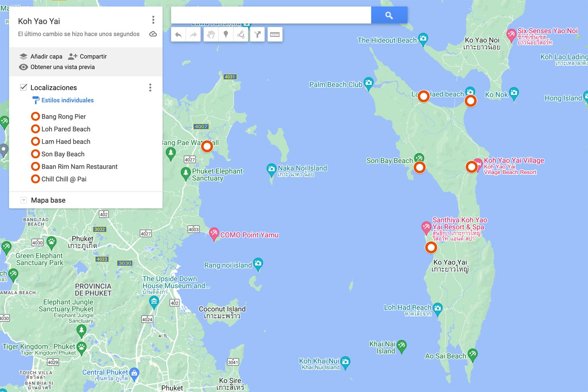Click the Koh Yao Yai map title
Viewport: 588px width, 392px height.
coord(39,21)
